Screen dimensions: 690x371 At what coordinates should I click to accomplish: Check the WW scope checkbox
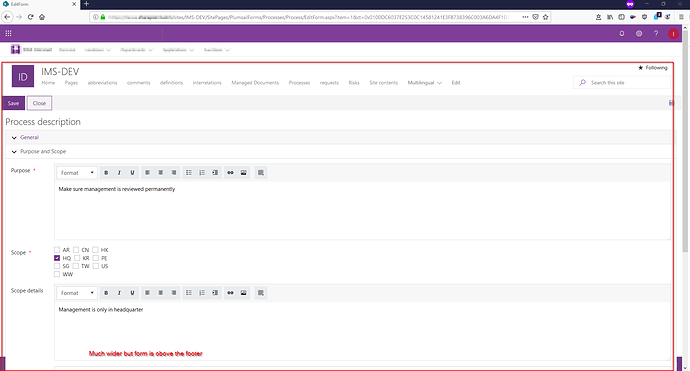pos(57,274)
